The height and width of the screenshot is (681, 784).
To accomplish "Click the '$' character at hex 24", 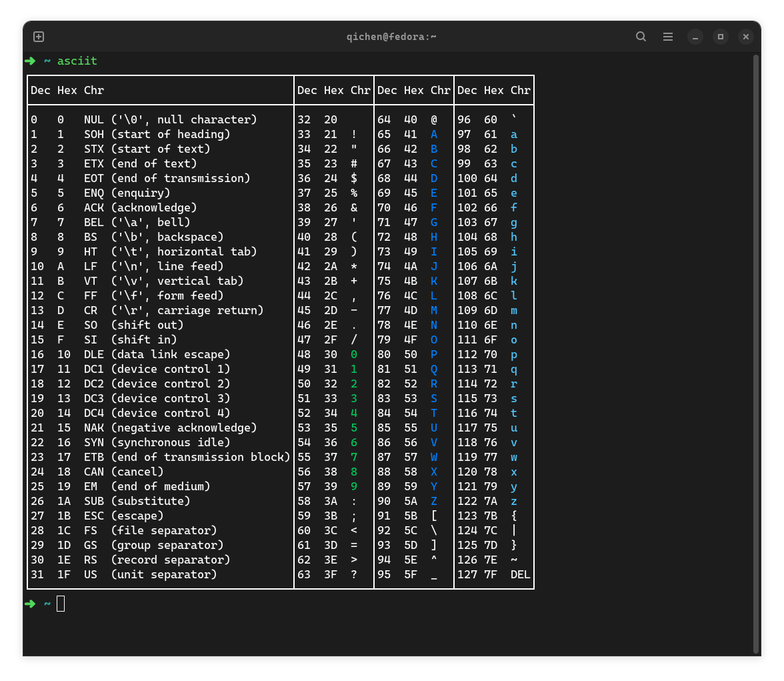I will pos(354,178).
